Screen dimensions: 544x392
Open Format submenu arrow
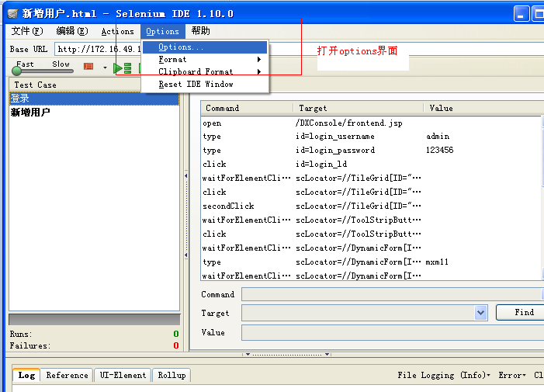(x=259, y=59)
